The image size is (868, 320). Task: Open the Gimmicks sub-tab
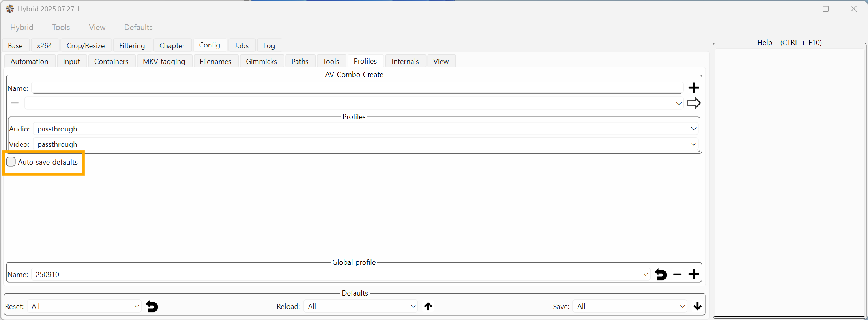pyautogui.click(x=261, y=61)
